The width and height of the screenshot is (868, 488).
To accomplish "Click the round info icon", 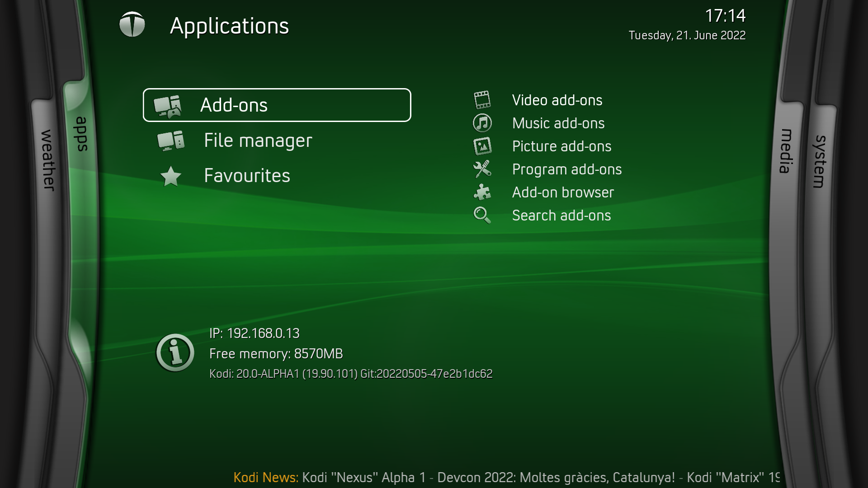I will pos(175,353).
